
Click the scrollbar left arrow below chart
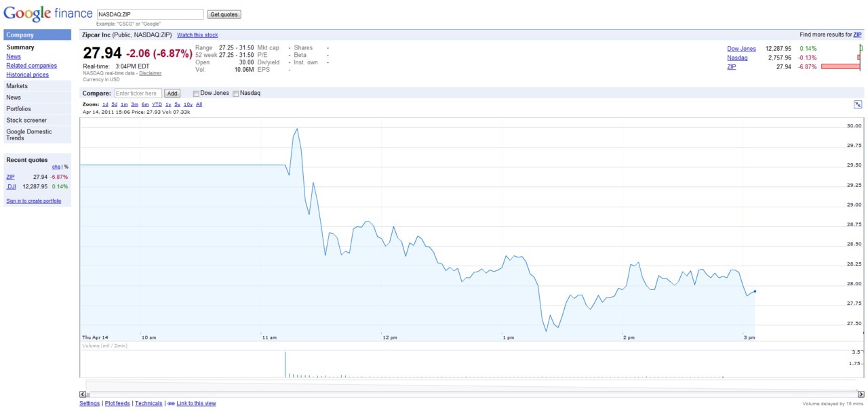click(x=83, y=394)
